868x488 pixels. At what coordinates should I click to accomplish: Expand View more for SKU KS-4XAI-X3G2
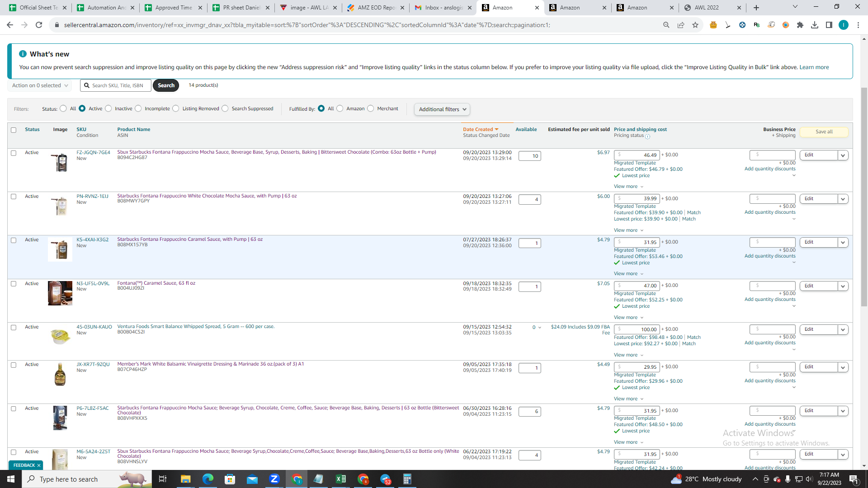pos(628,274)
